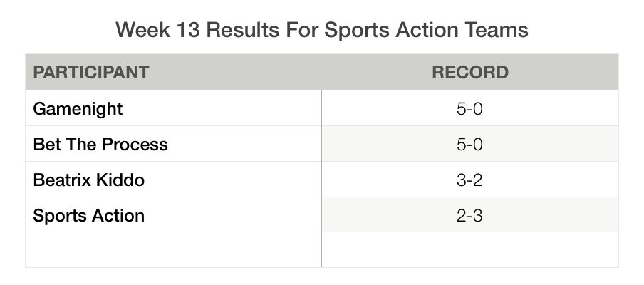The image size is (644, 285).
Task: Click Gamenight's 5-0 record cell
Action: (469, 109)
